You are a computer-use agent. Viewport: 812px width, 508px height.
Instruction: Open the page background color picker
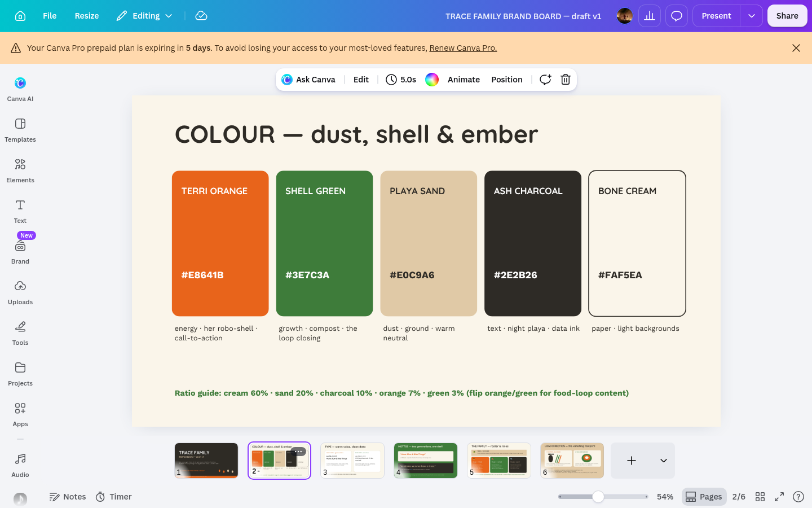(x=432, y=80)
